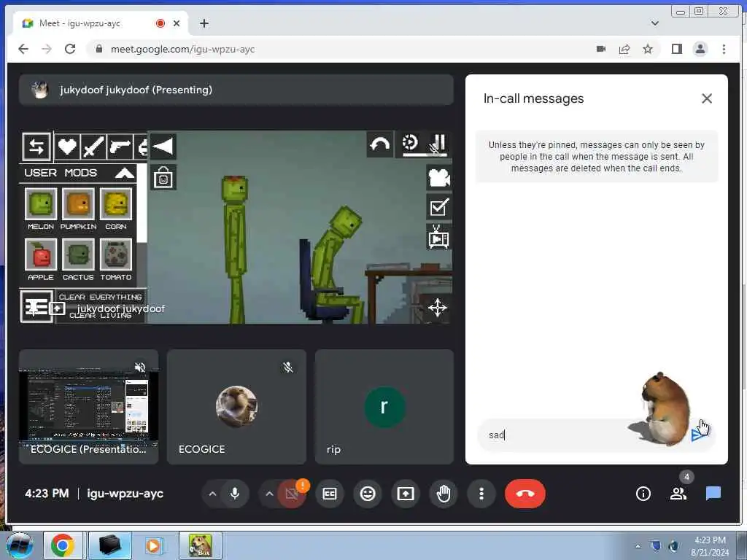Click the slow motion icon in game
The height and width of the screenshot is (560, 747).
tap(410, 142)
